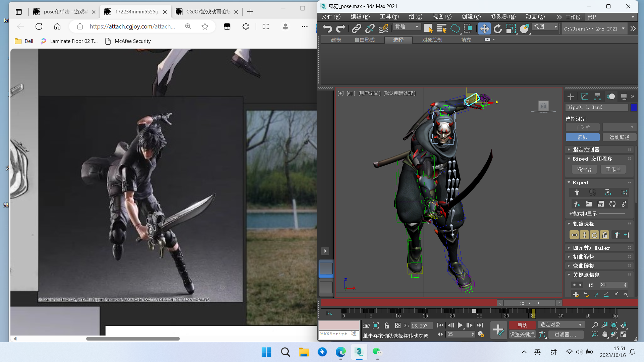Click the Biped Convert arrows icon
The width and height of the screenshot is (644, 362).
pyautogui.click(x=612, y=204)
